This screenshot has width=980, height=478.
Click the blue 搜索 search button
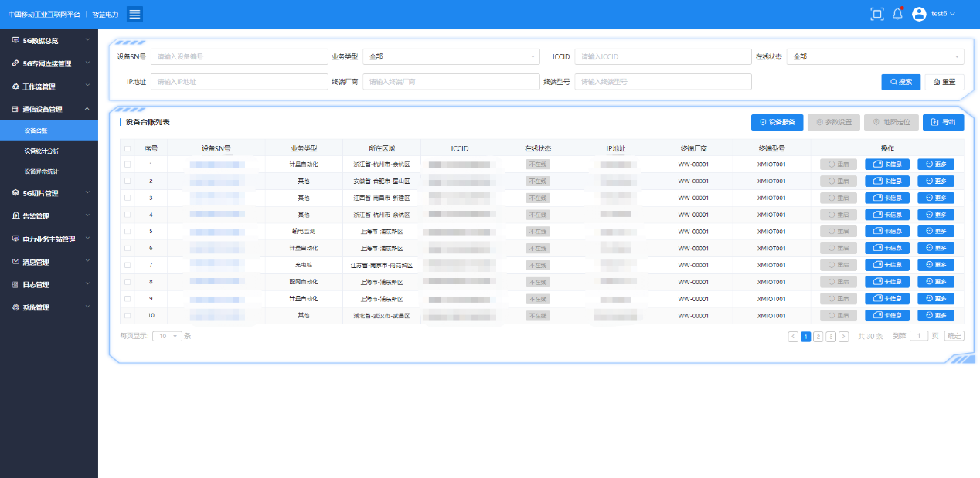tap(900, 82)
